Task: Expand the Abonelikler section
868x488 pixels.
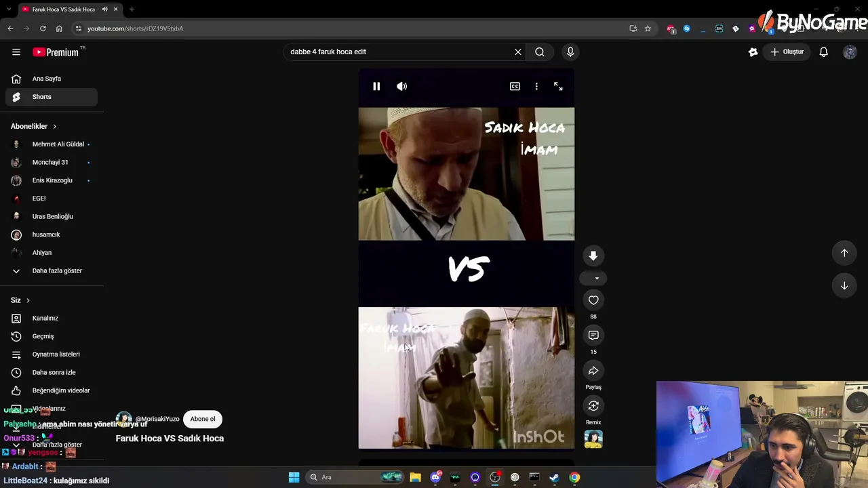Action: [34, 126]
